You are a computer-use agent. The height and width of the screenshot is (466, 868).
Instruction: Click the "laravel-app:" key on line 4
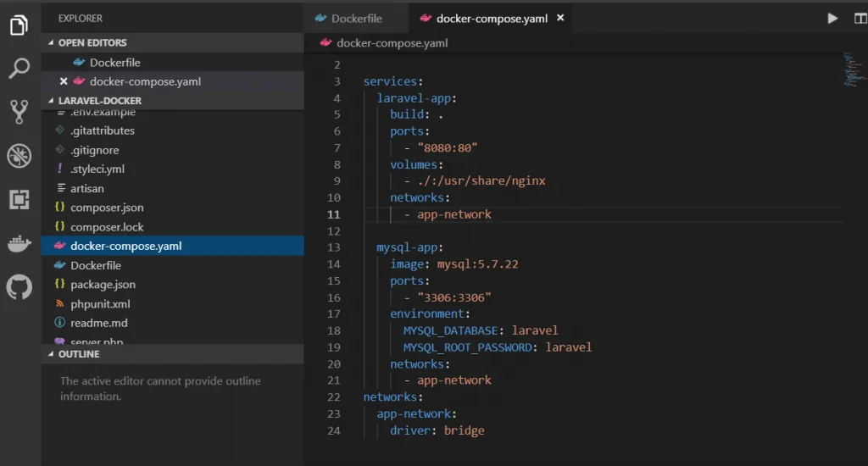pyautogui.click(x=416, y=98)
